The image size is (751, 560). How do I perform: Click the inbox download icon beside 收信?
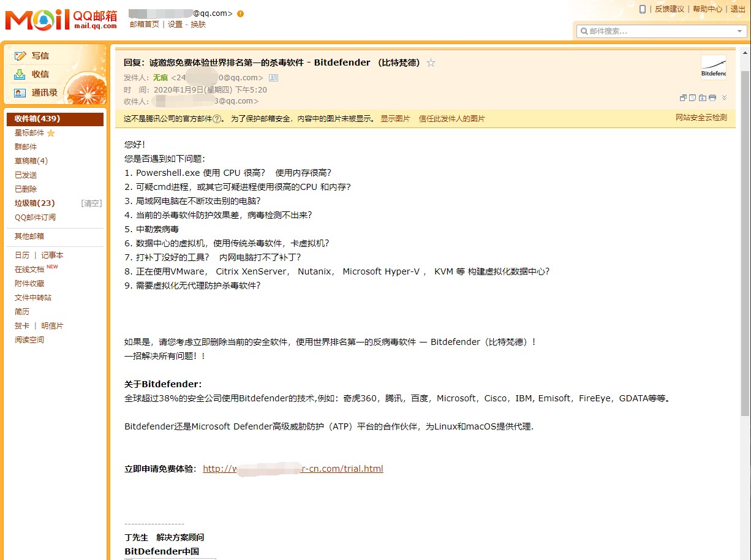20,74
